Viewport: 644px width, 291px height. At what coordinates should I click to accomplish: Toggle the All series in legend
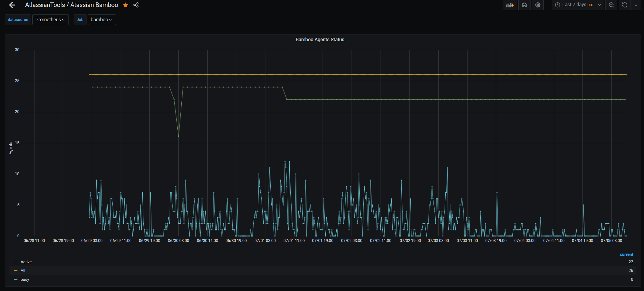pos(23,271)
